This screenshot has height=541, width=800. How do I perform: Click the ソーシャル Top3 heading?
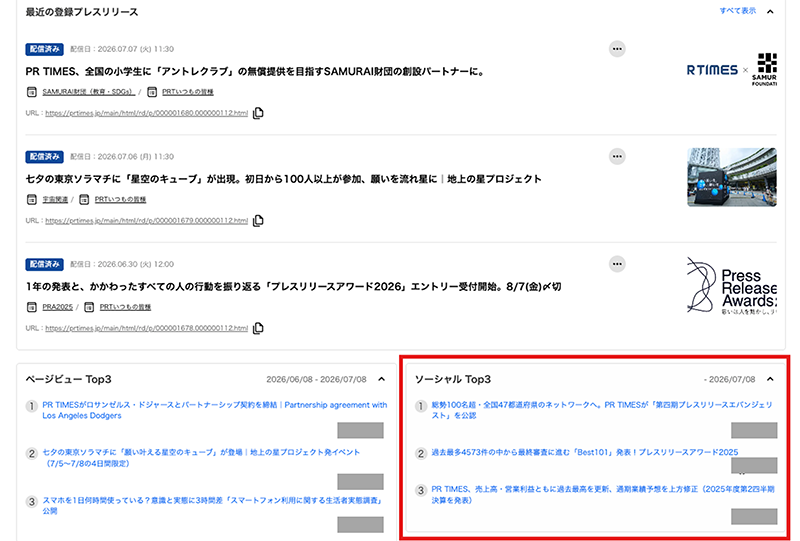click(453, 379)
